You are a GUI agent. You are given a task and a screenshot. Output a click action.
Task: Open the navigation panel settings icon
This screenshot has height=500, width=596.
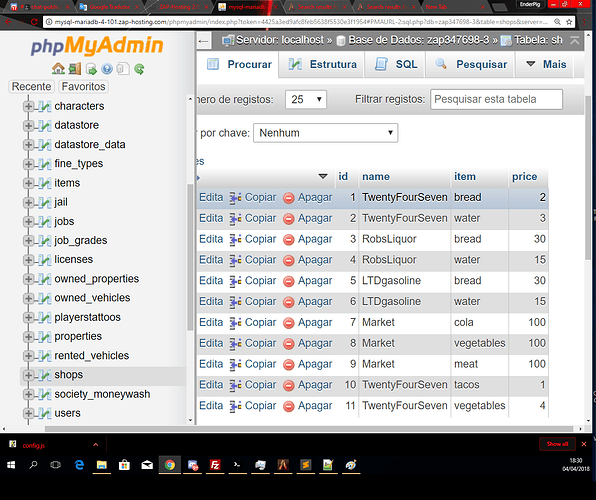point(123,69)
